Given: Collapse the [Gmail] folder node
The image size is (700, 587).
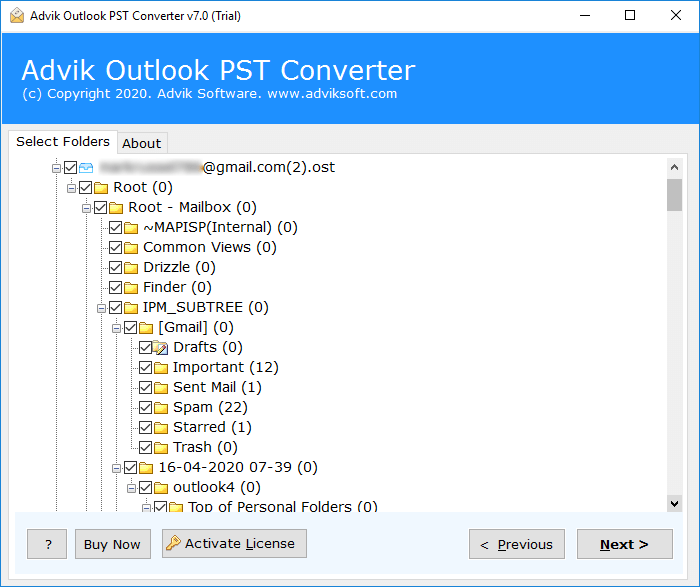Looking at the screenshot, I should tap(117, 329).
